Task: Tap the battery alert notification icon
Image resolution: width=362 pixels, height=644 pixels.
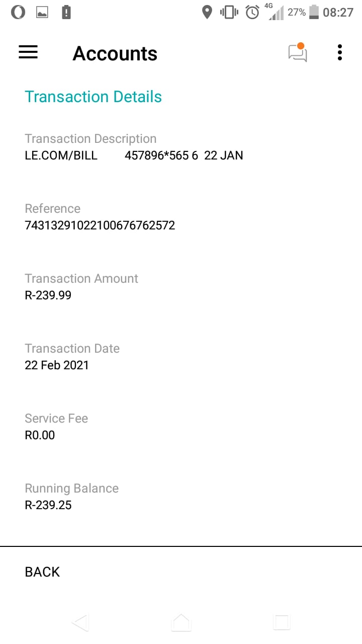Action: [66, 12]
